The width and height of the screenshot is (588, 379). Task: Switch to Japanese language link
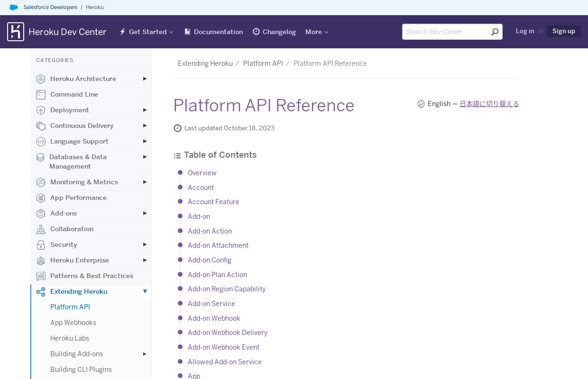tap(489, 104)
